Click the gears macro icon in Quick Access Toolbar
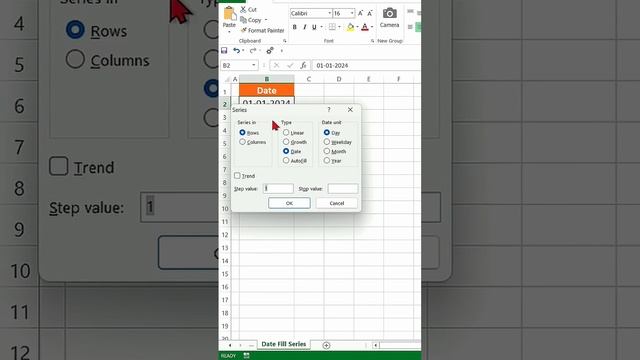 pyautogui.click(x=270, y=51)
